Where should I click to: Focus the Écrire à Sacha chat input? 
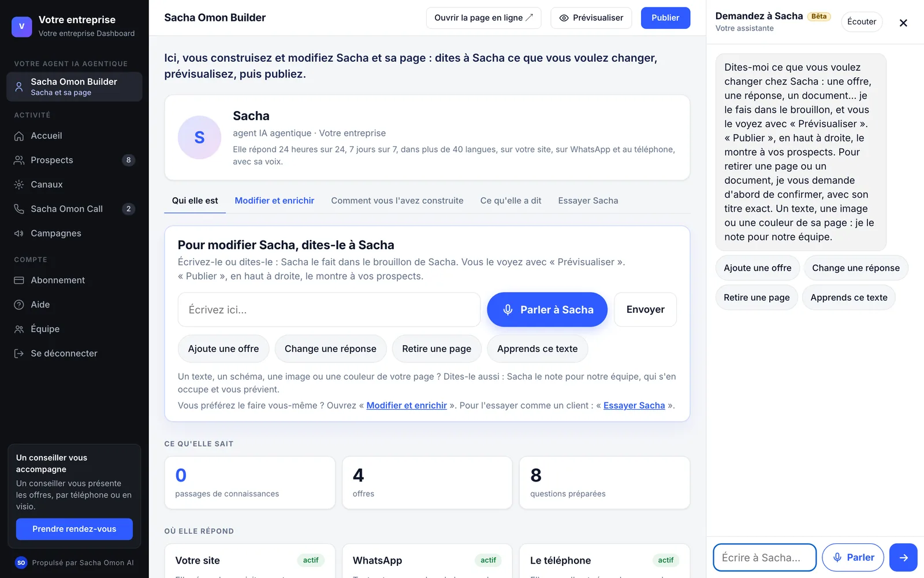765,557
